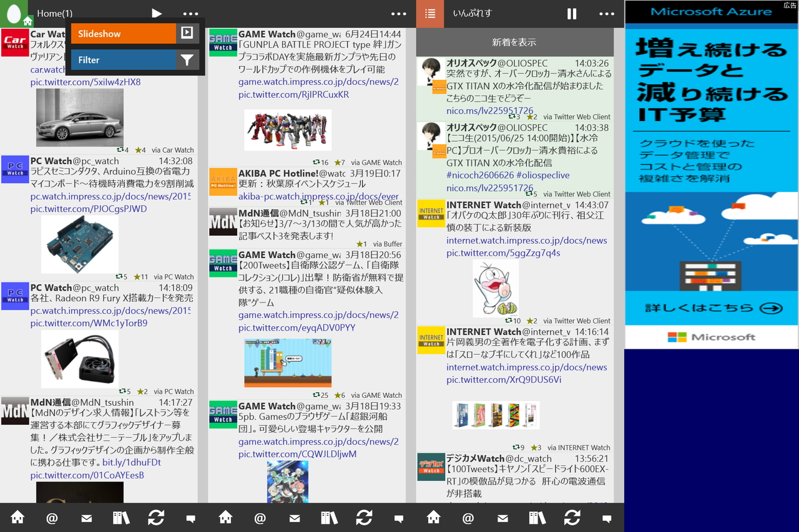This screenshot has width=799, height=532.
Task: Select the home icon under the middle column
Action: (225, 518)
